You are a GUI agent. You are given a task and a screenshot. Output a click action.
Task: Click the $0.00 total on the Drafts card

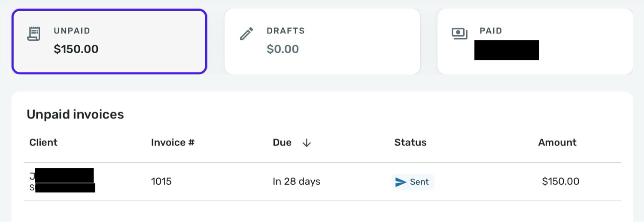pyautogui.click(x=283, y=49)
